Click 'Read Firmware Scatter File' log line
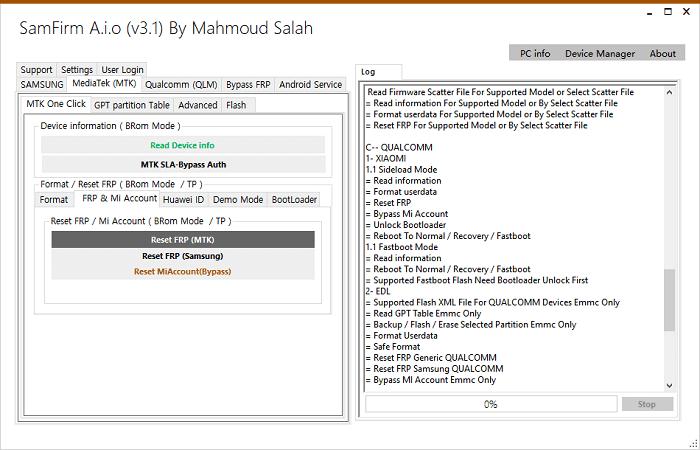Image resolution: width=700 pixels, height=450 pixels. (x=501, y=92)
